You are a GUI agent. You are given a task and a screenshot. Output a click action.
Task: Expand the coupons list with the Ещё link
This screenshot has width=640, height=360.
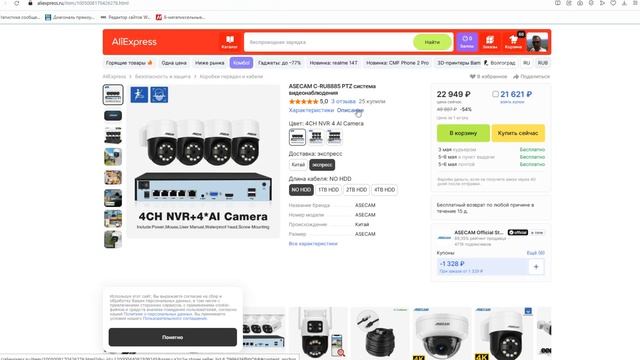coord(536,253)
